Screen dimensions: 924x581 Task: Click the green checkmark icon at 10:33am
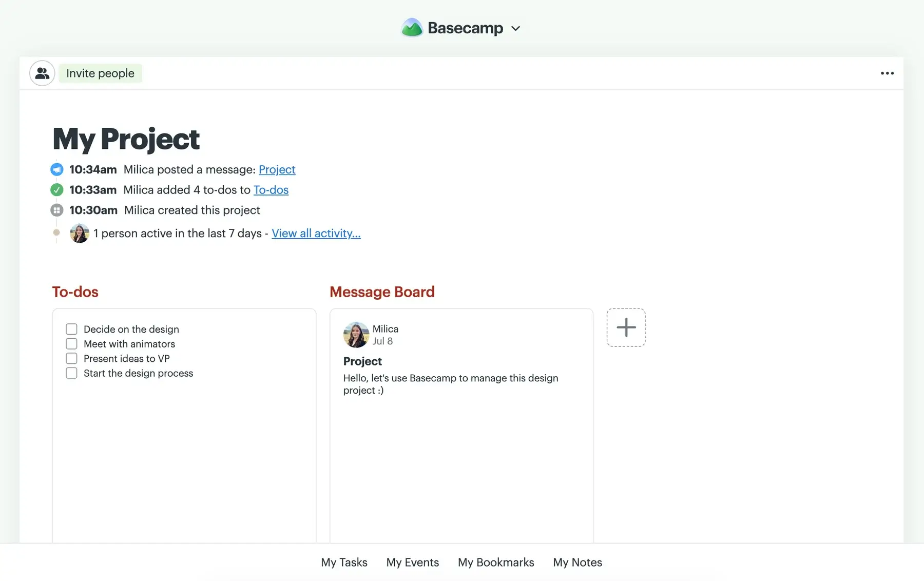pos(57,190)
